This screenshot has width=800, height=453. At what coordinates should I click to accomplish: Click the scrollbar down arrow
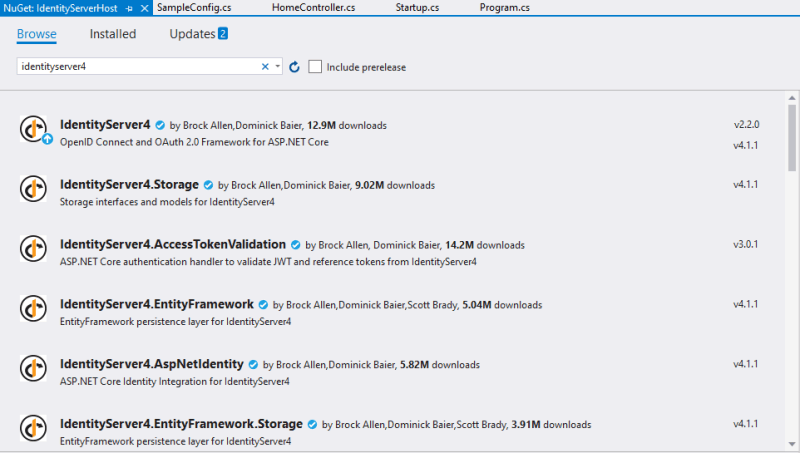point(791,444)
